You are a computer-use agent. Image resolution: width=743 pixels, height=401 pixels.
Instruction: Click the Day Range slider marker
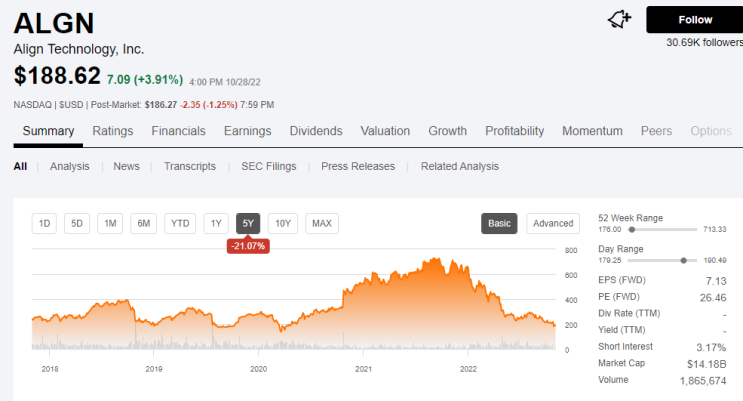tap(683, 260)
